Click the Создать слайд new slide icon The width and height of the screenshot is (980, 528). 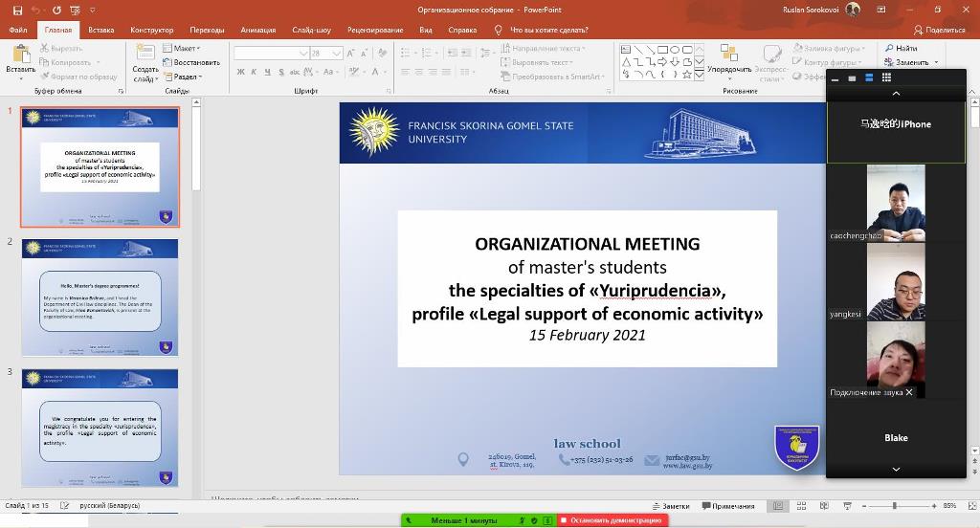[x=145, y=54]
